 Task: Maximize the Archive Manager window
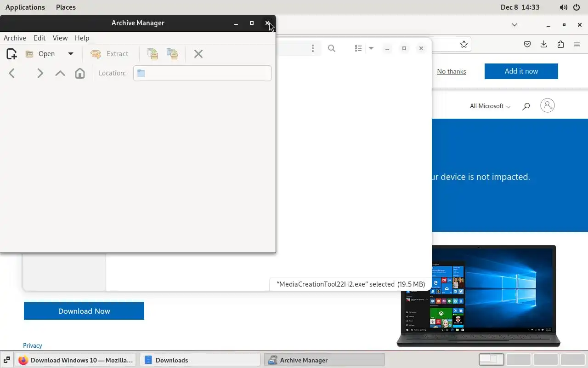pyautogui.click(x=252, y=23)
